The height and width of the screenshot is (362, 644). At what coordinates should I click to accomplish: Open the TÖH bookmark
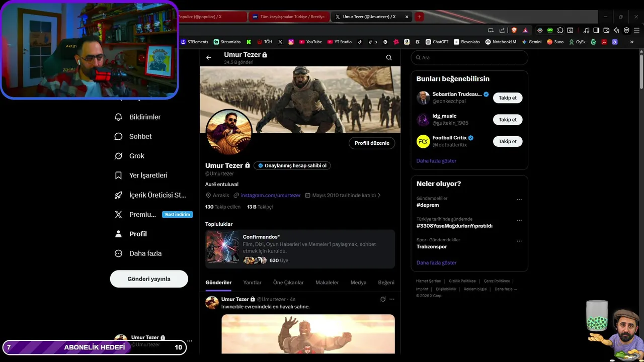(x=265, y=42)
